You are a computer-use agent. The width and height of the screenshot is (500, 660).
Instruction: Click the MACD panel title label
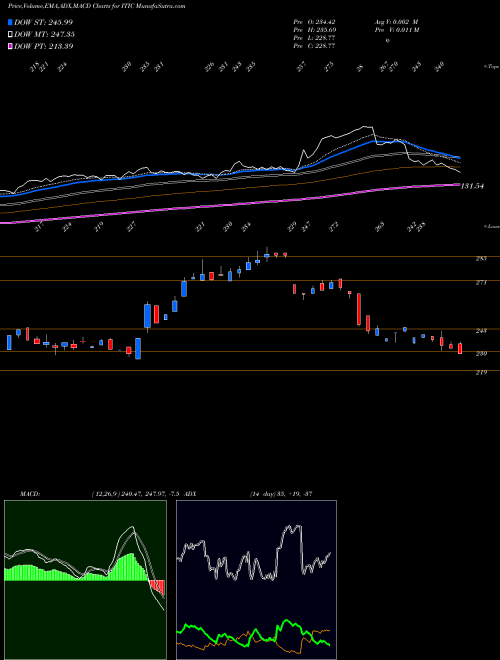pos(30,494)
